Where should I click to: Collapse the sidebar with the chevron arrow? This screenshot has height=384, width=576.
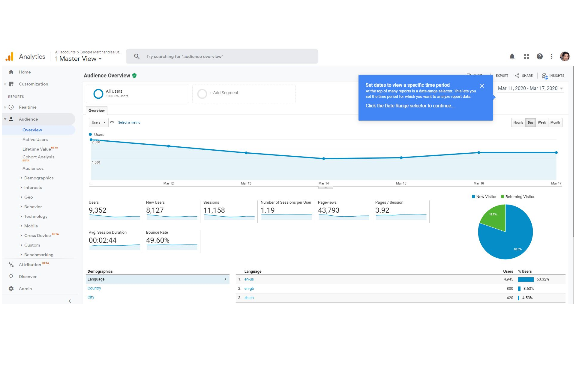70,301
